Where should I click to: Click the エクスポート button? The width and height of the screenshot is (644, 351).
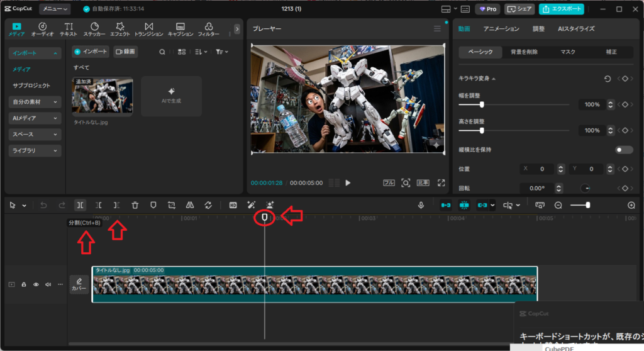pyautogui.click(x=561, y=9)
